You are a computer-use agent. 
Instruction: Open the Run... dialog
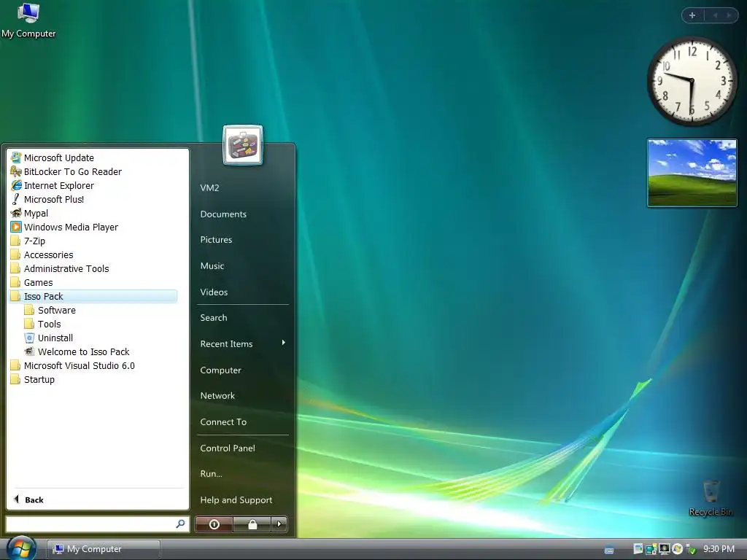tap(211, 474)
